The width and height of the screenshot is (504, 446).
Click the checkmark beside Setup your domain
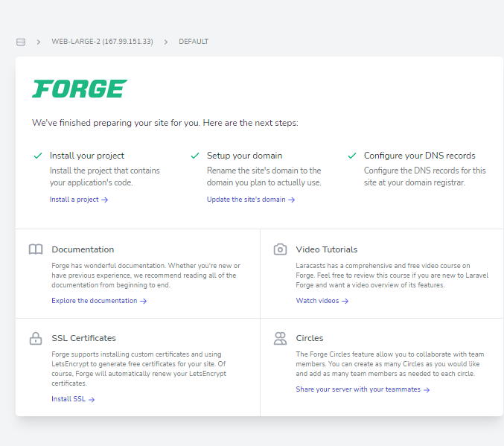(x=195, y=156)
